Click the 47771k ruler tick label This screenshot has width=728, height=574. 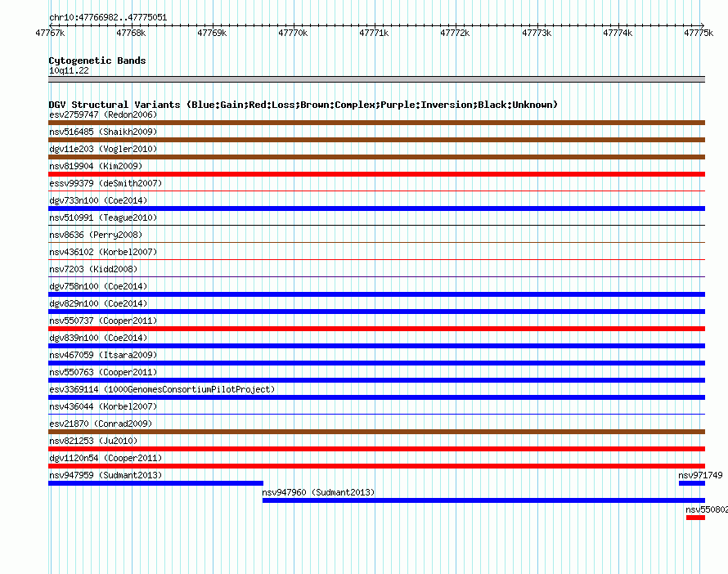(374, 33)
